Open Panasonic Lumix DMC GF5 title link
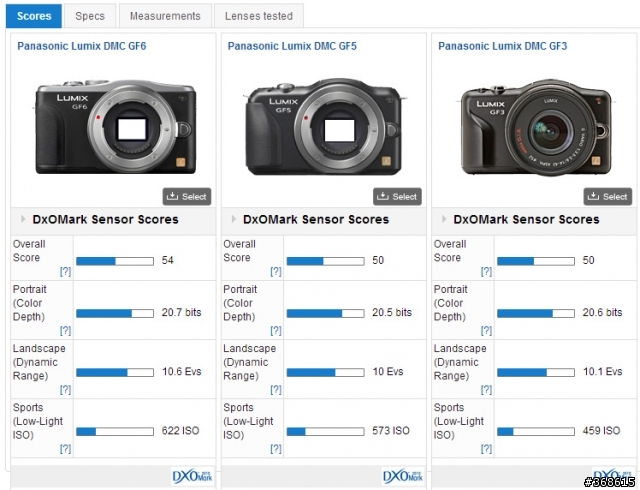Screen dimensions: 640x490 click(292, 46)
